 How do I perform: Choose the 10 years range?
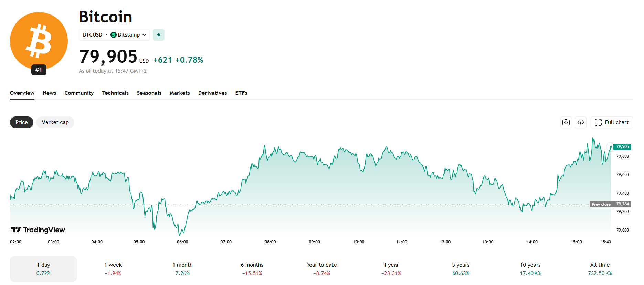click(530, 269)
